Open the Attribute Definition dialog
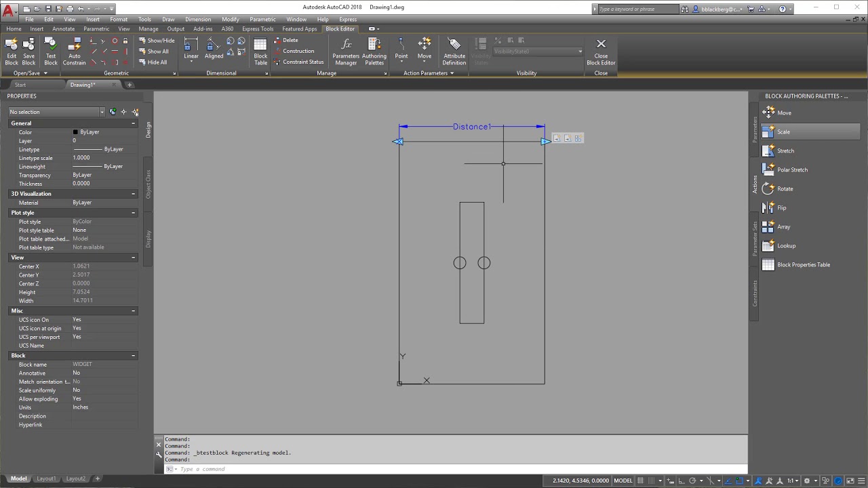The image size is (868, 488). (454, 51)
